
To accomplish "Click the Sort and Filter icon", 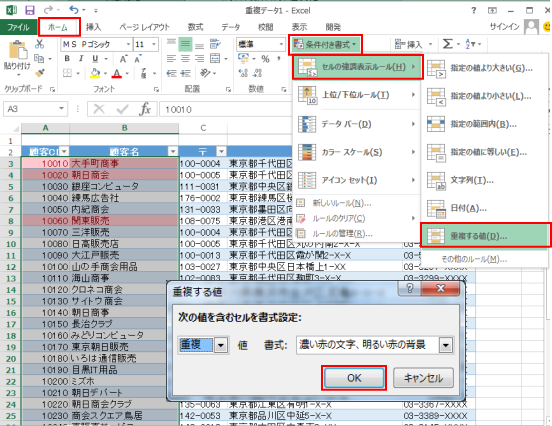I will [470, 44].
